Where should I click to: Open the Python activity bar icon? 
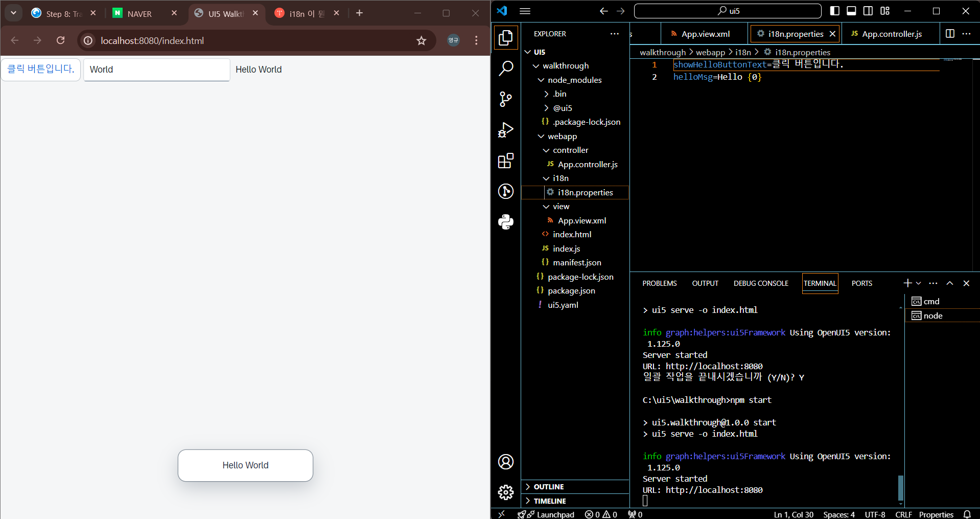pyautogui.click(x=506, y=222)
